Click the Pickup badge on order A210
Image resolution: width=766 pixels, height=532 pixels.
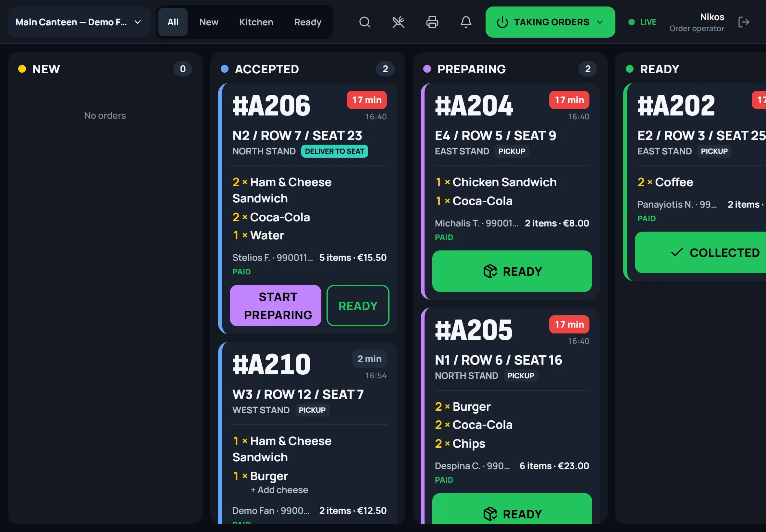(312, 410)
